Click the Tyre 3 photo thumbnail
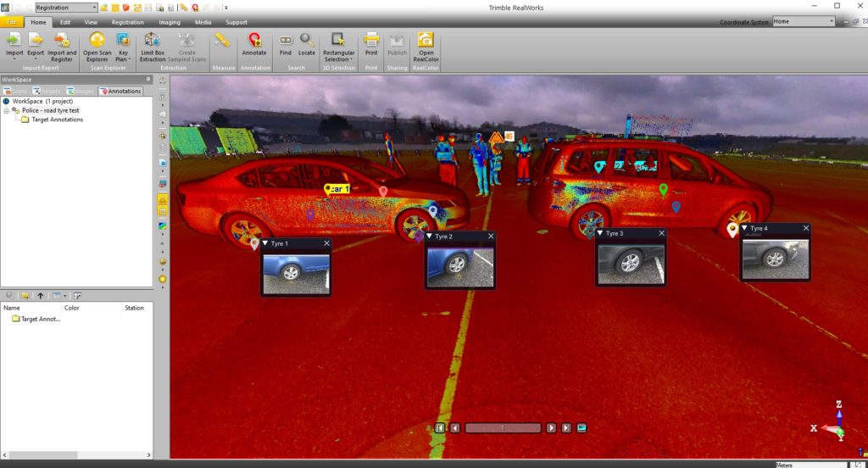 pyautogui.click(x=631, y=264)
